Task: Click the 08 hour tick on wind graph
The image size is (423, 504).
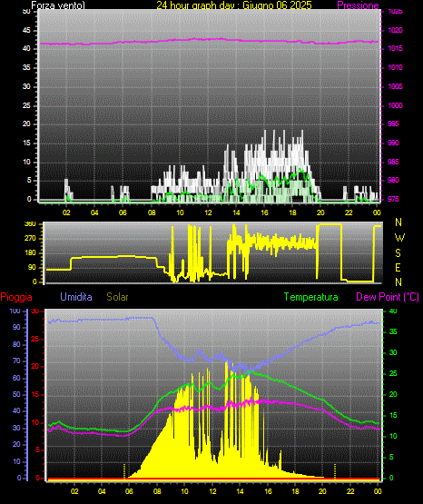Action: (x=152, y=212)
